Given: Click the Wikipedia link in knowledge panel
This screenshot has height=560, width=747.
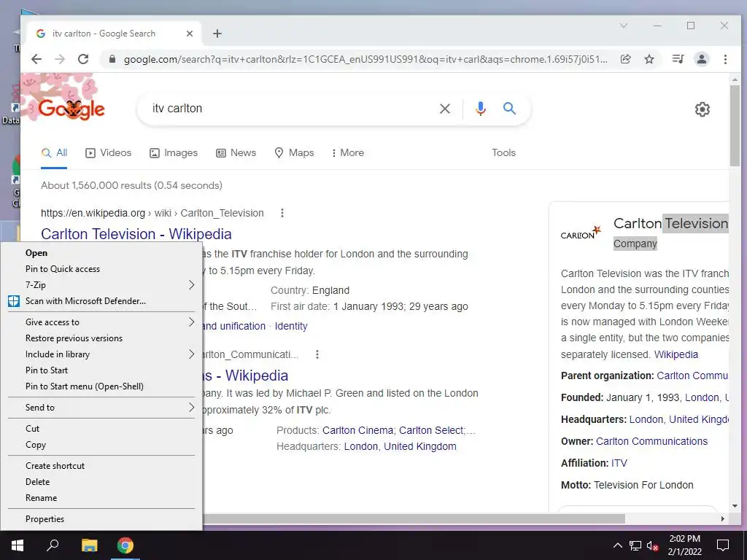Looking at the screenshot, I should (x=676, y=354).
